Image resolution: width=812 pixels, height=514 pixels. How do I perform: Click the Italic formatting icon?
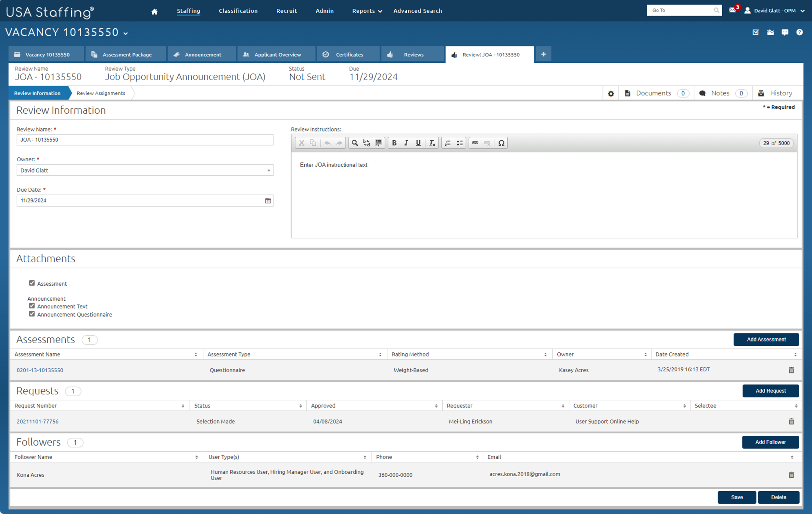pyautogui.click(x=406, y=143)
